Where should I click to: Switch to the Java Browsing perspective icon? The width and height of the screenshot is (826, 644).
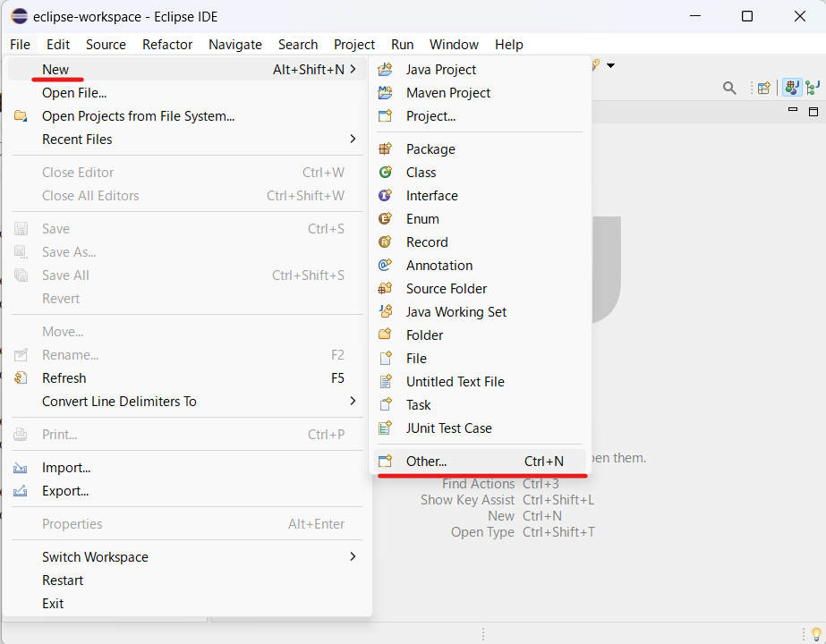pos(812,87)
